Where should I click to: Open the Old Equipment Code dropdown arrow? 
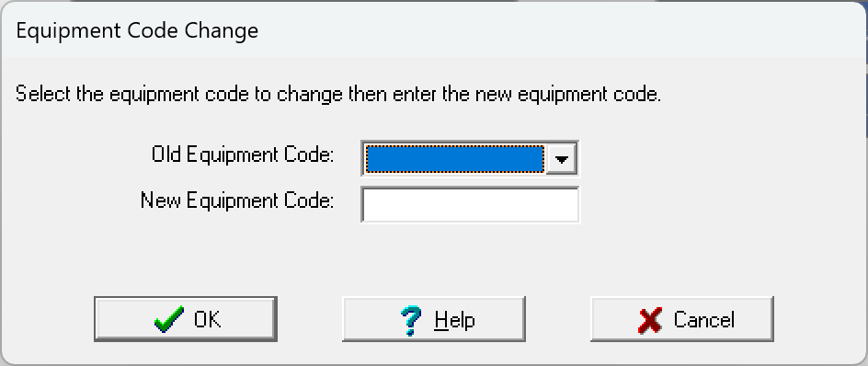pyautogui.click(x=561, y=159)
